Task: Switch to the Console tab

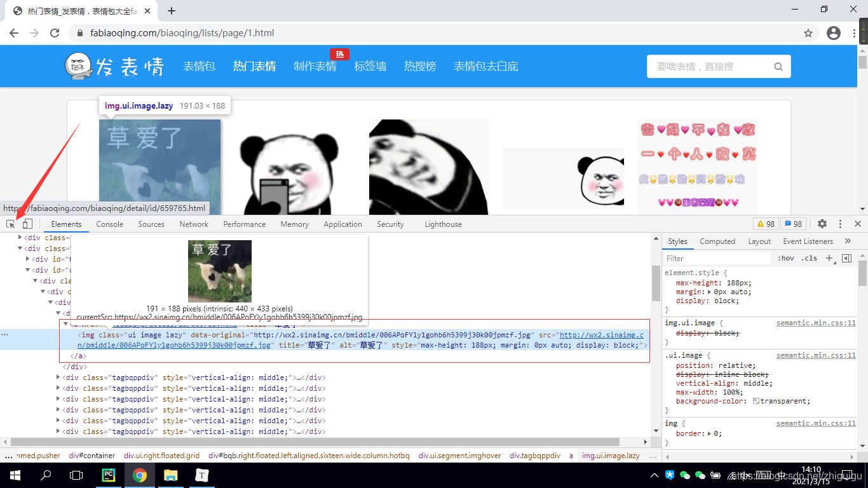Action: tap(110, 224)
